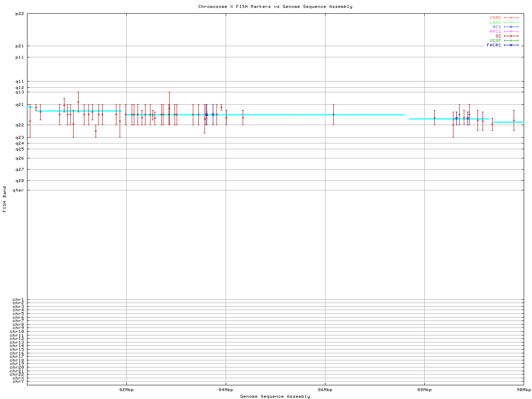Image resolution: width=532 pixels, height=399 pixels.
Task: Click the chart title text at top
Action: 275,7
